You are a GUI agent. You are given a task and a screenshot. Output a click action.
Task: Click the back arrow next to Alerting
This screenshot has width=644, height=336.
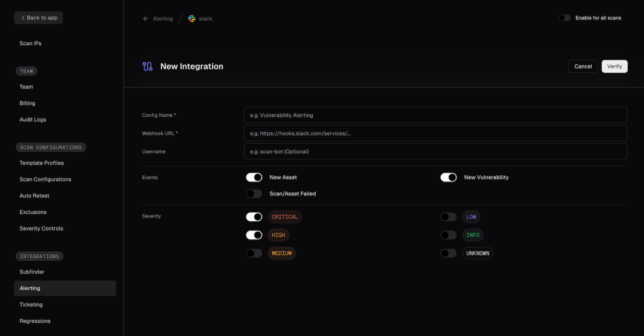click(145, 18)
